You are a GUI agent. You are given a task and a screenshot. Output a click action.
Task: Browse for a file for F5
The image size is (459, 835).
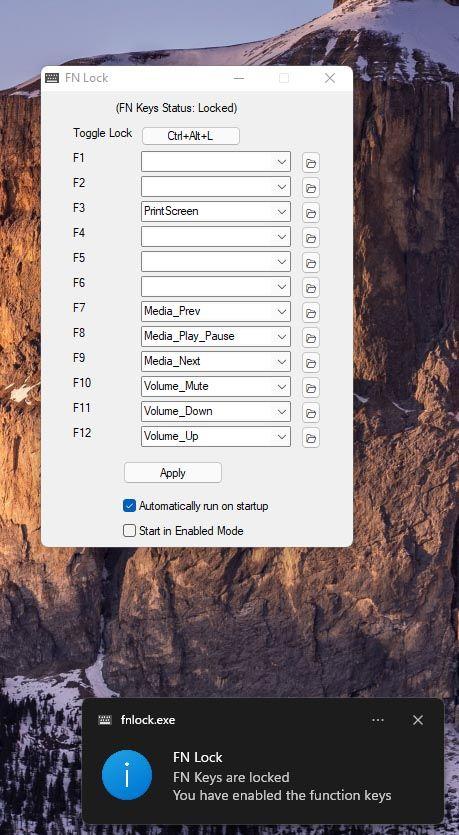(x=311, y=263)
